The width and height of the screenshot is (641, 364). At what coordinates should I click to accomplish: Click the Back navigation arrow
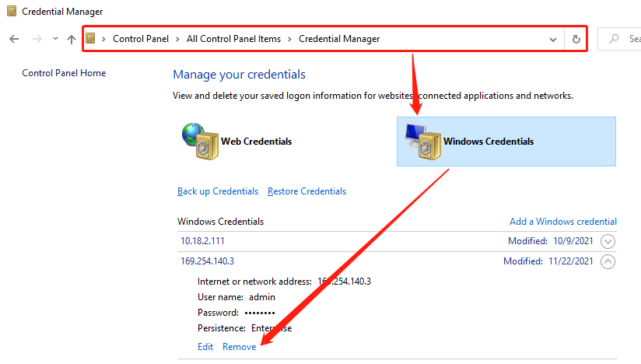tap(14, 39)
